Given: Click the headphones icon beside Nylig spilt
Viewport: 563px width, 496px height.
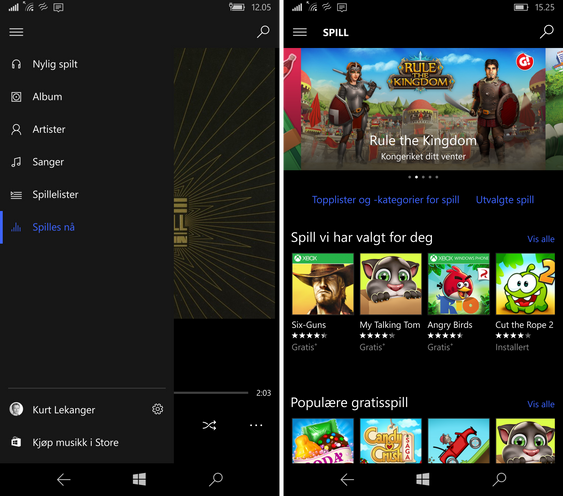Looking at the screenshot, I should tap(16, 64).
